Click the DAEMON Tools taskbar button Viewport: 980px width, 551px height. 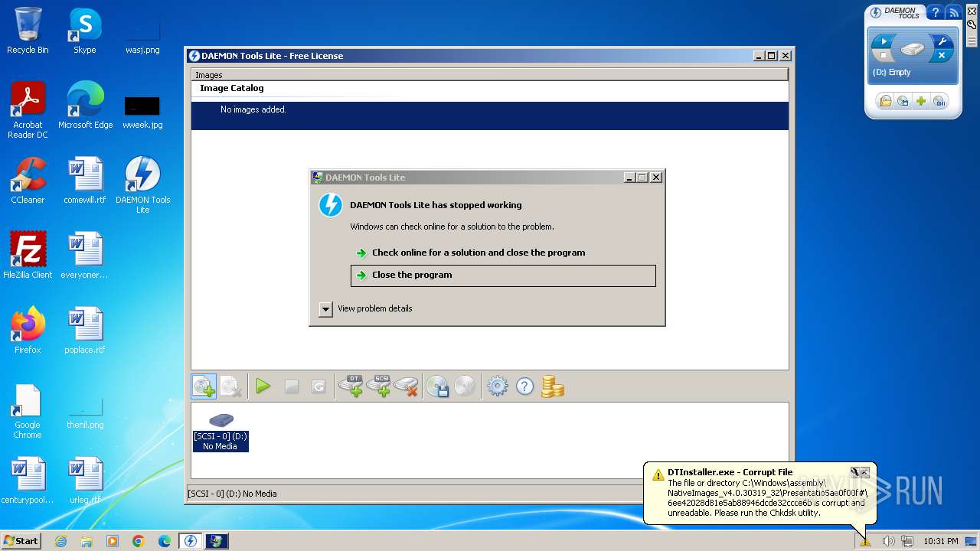(191, 541)
